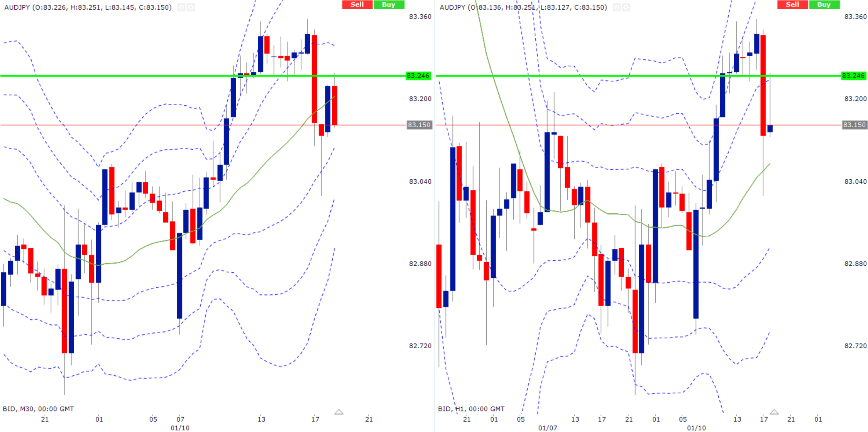
Task: Click the gray 83.150 price label, right chart
Action: click(x=854, y=125)
